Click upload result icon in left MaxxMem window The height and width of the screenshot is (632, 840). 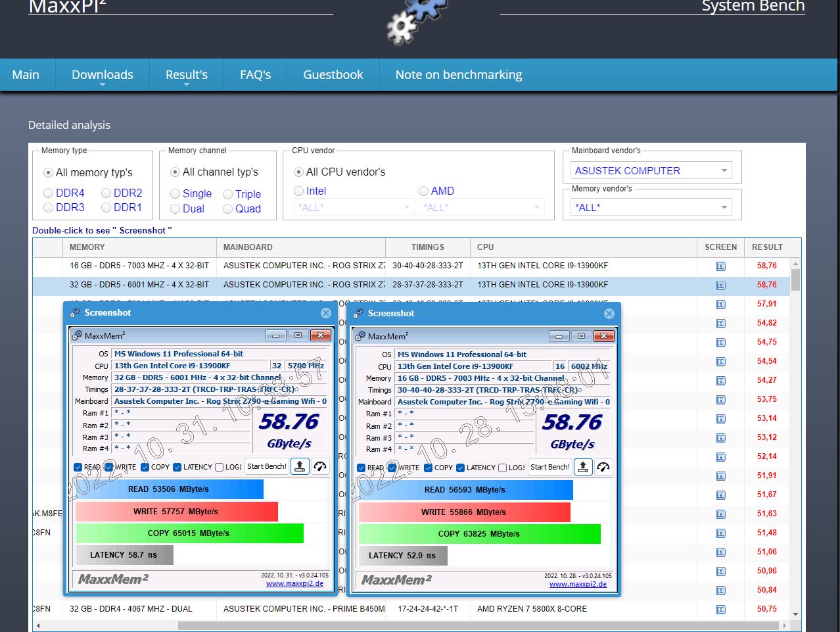(300, 466)
